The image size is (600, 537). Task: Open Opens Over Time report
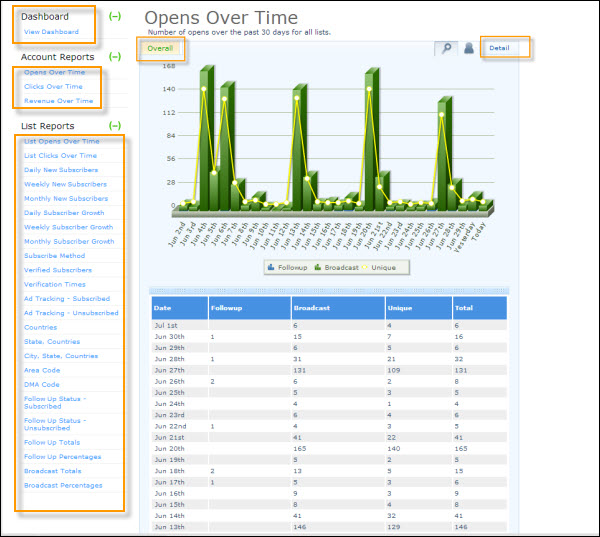click(x=54, y=72)
